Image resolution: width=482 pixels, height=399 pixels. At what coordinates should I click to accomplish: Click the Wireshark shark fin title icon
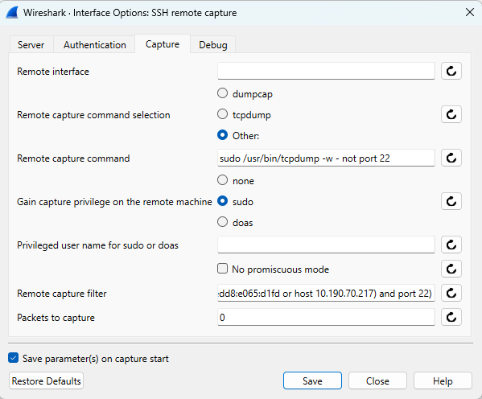[x=12, y=13]
